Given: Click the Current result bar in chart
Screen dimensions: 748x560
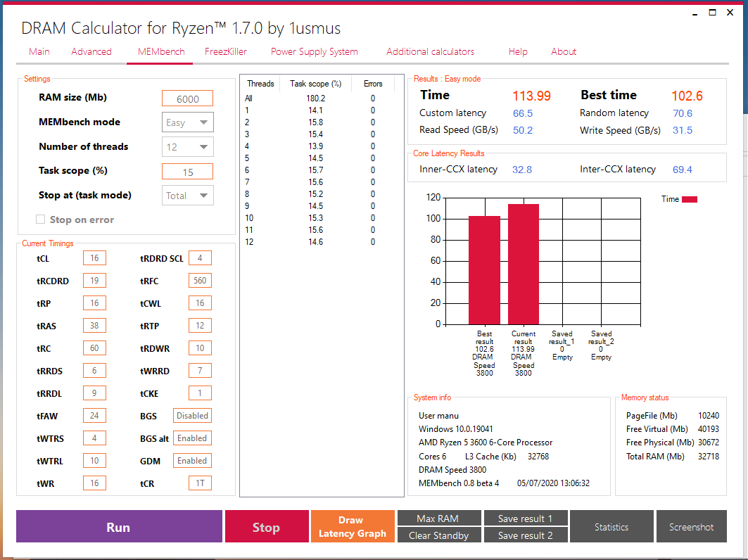Looking at the screenshot, I should (524, 265).
